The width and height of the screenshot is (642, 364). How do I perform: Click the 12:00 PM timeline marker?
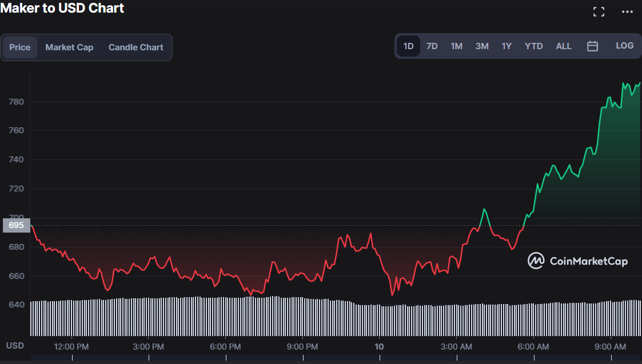(72, 346)
